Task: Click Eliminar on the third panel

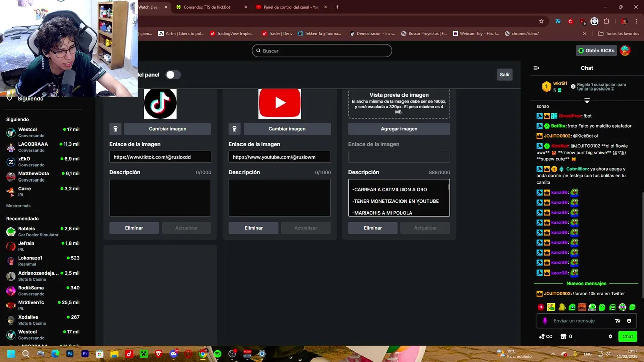Action: [373, 228]
